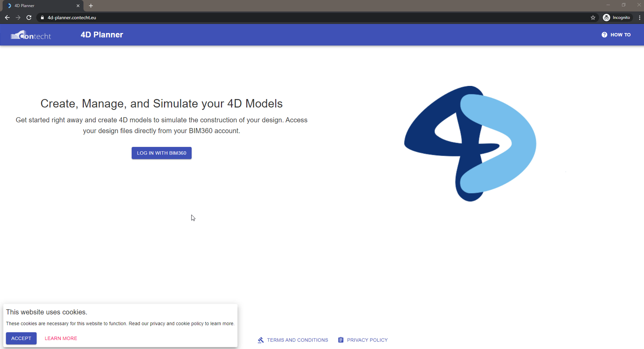Image resolution: width=644 pixels, height=349 pixels.
Task: Restore down the browser window
Action: (x=624, y=5)
